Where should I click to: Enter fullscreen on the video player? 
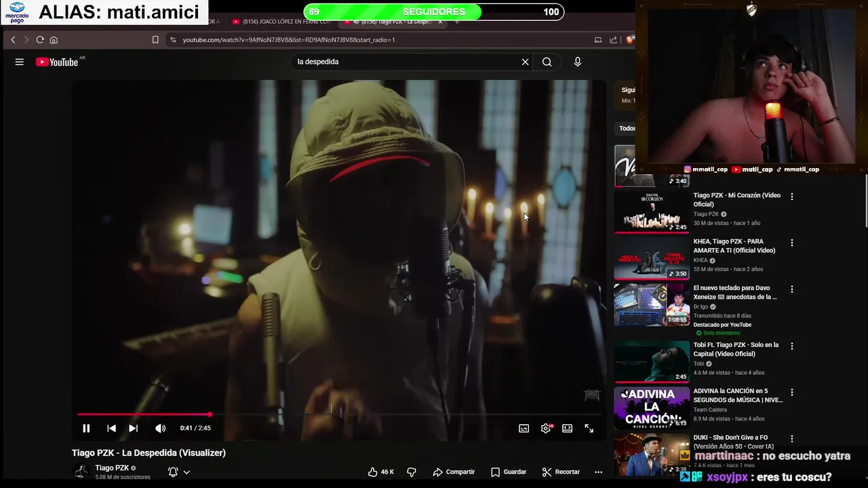(589, 428)
